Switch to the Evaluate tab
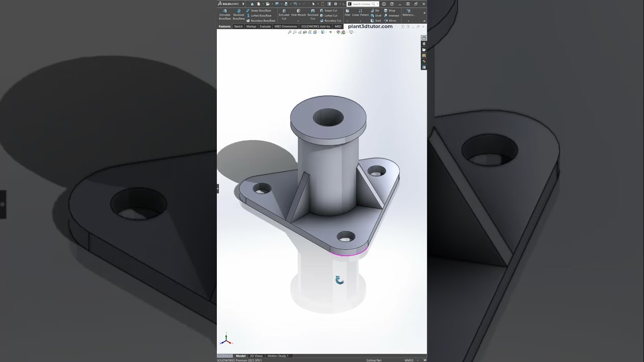 click(x=265, y=26)
